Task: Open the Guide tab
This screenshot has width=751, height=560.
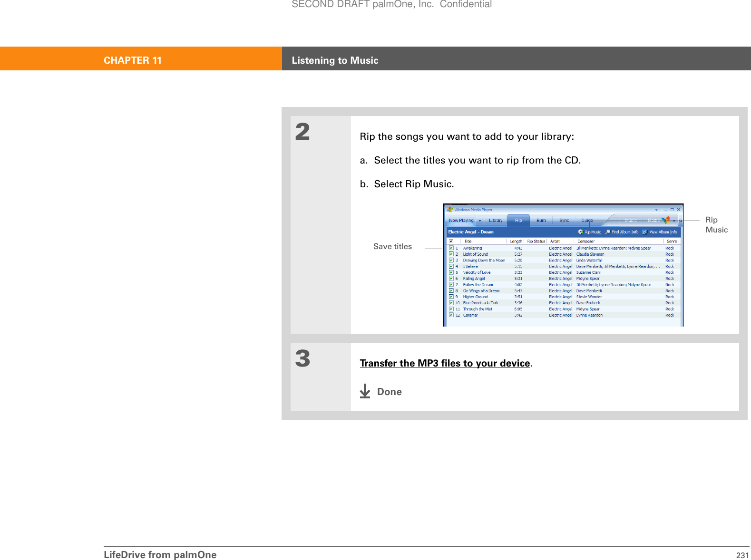Action: point(587,221)
